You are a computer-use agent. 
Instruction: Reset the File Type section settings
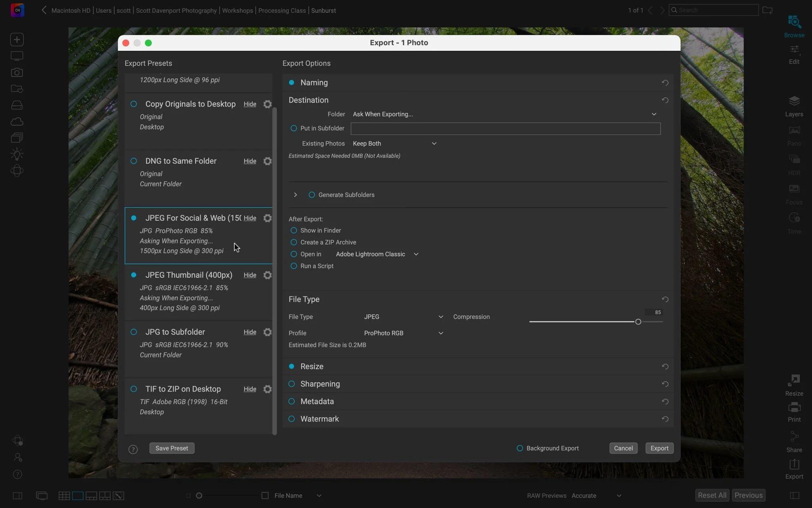tap(665, 299)
